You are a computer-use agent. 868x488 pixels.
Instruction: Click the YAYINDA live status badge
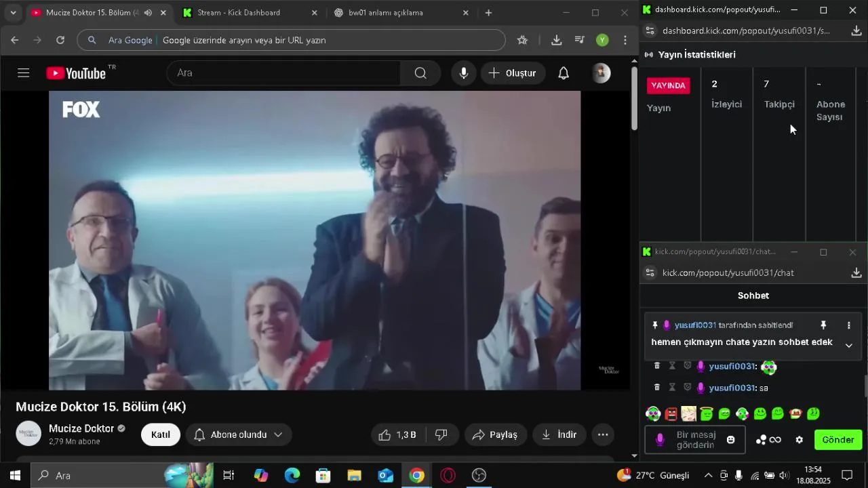coord(668,85)
